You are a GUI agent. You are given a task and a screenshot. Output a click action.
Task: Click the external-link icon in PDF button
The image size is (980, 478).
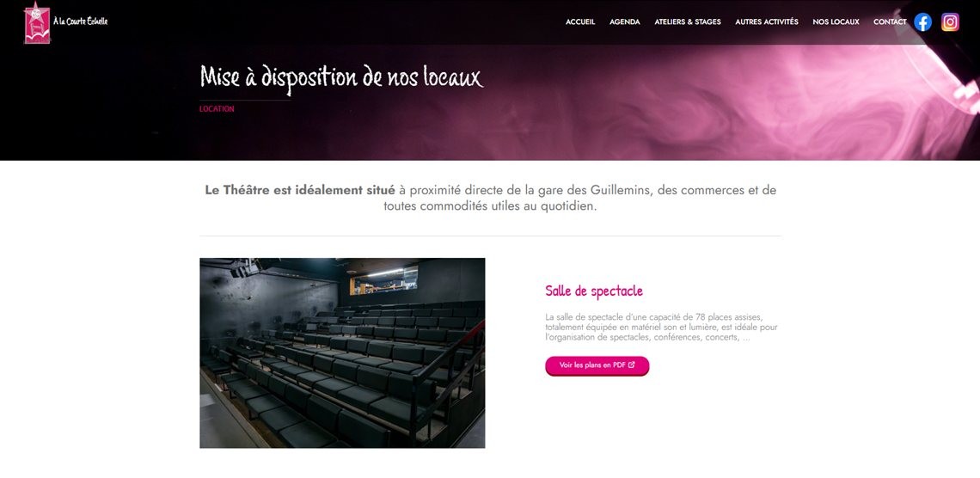tap(631, 365)
